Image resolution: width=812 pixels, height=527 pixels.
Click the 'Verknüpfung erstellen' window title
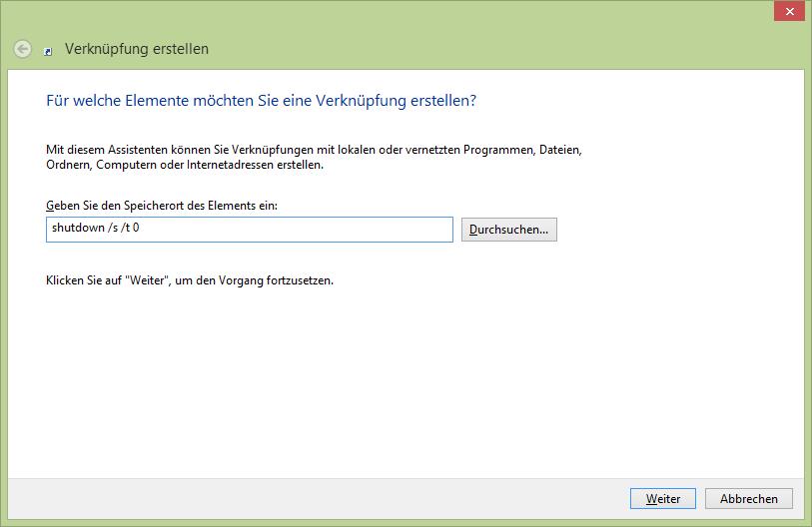(x=137, y=49)
